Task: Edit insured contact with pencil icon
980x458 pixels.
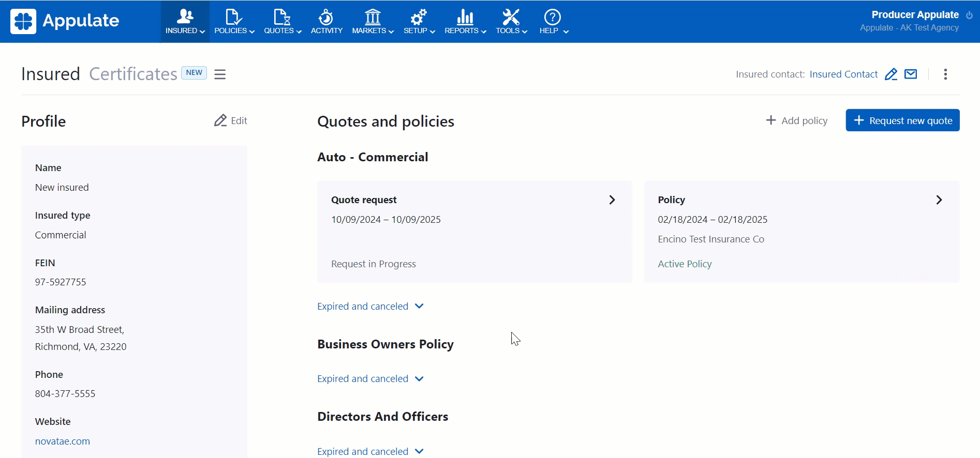Action: [x=890, y=74]
